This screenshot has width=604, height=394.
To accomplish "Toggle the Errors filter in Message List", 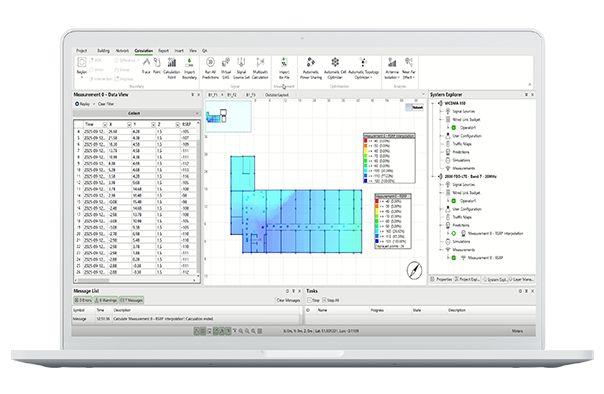I will click(x=83, y=300).
